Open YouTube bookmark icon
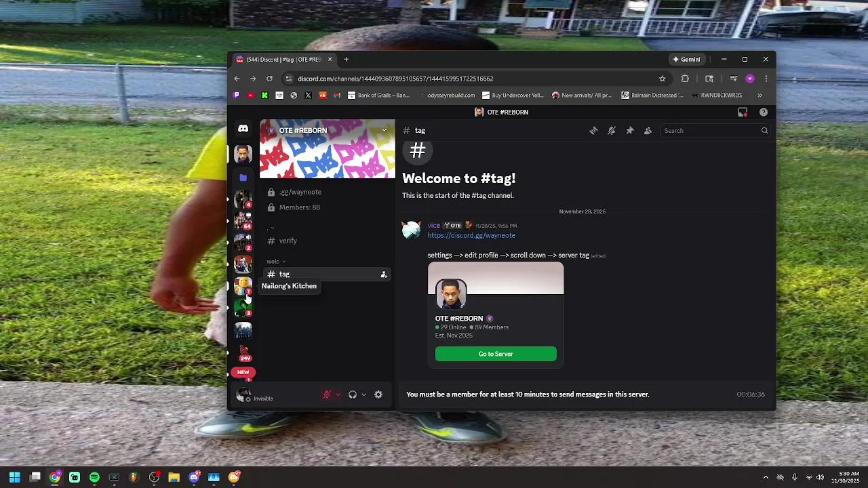Viewport: 868px width, 488px height. [250, 96]
